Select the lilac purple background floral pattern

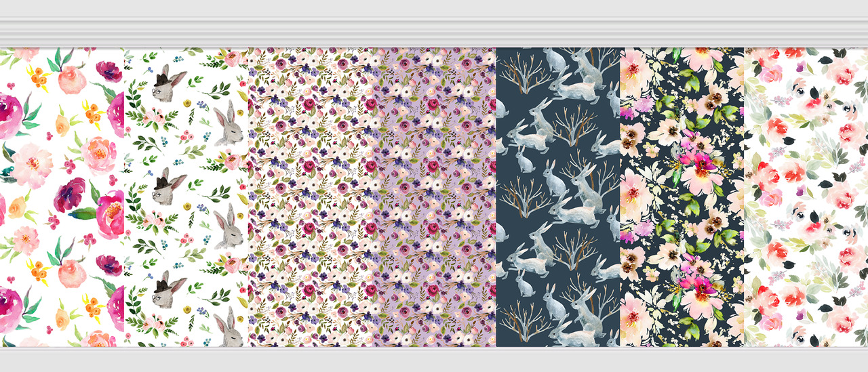coord(434,197)
